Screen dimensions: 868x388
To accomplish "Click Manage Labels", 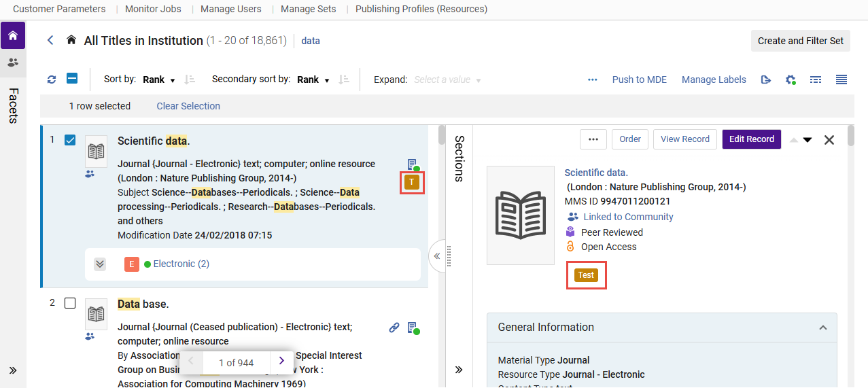I will coord(714,80).
